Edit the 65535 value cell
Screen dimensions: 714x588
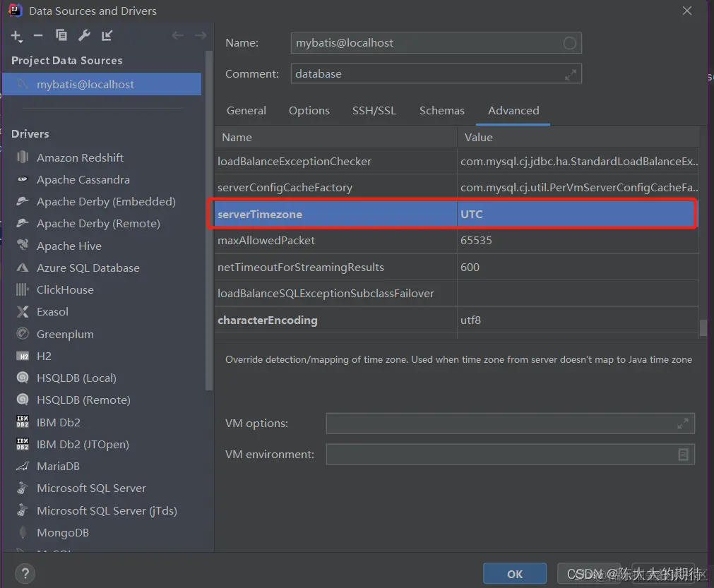point(578,240)
